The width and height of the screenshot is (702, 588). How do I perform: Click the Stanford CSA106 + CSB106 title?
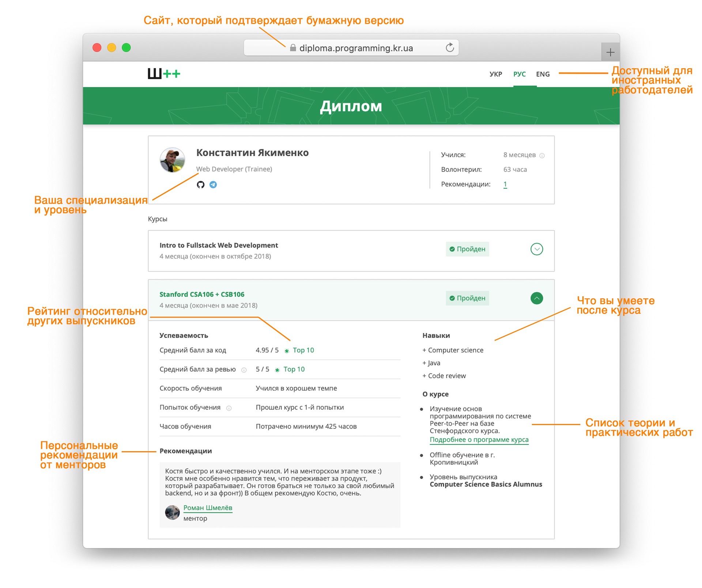coord(202,294)
